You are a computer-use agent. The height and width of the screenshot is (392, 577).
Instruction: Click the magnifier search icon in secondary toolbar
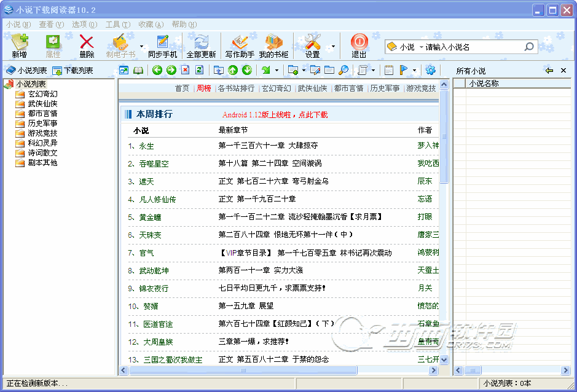344,70
